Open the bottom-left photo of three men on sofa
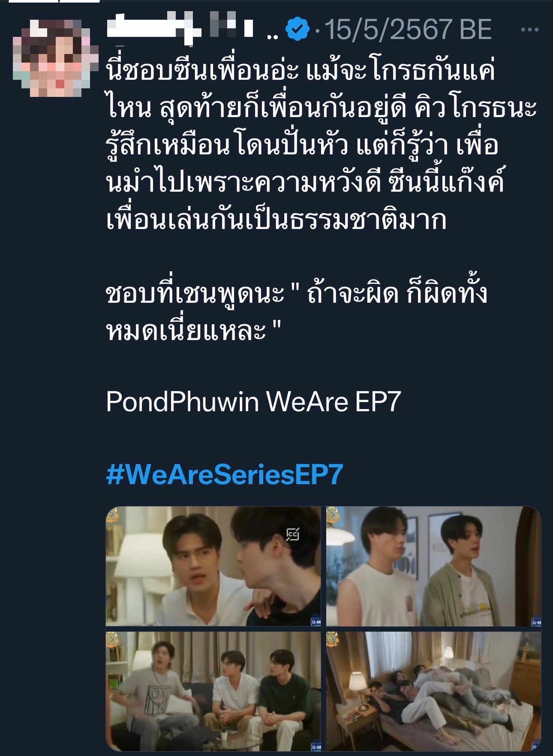Screen dimensions: 553x756 click(x=213, y=691)
